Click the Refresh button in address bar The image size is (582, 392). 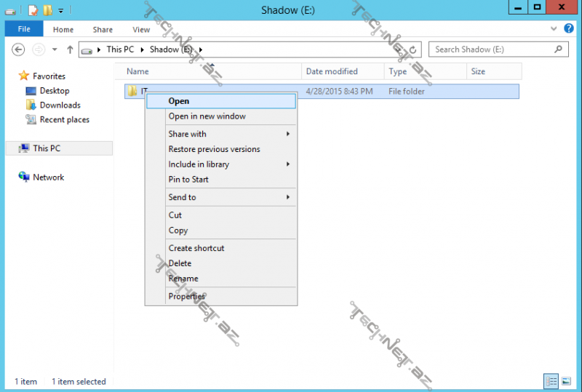tap(413, 50)
